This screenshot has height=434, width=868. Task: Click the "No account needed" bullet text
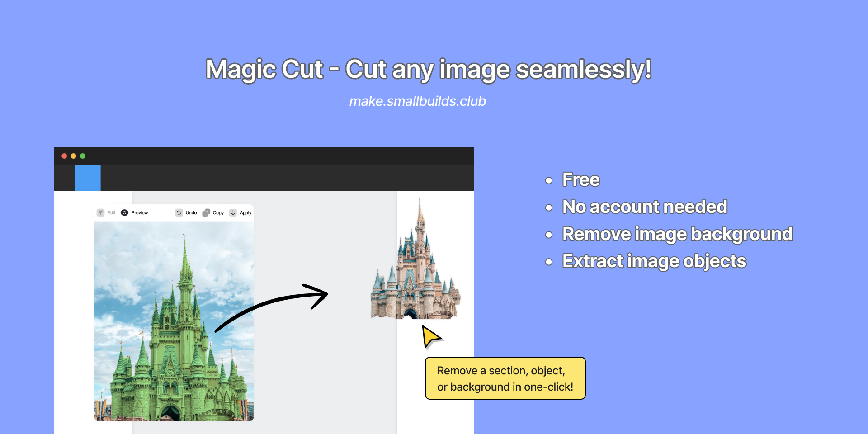[645, 207]
